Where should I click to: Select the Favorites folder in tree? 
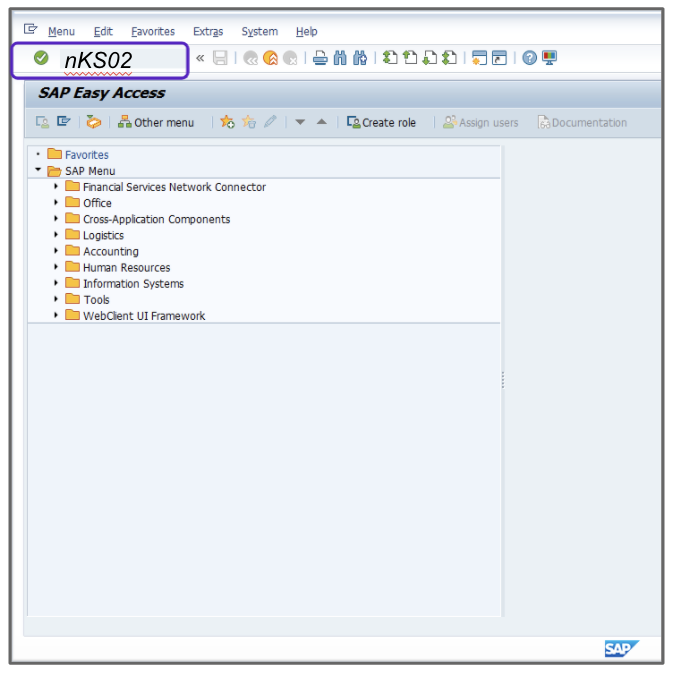click(86, 155)
